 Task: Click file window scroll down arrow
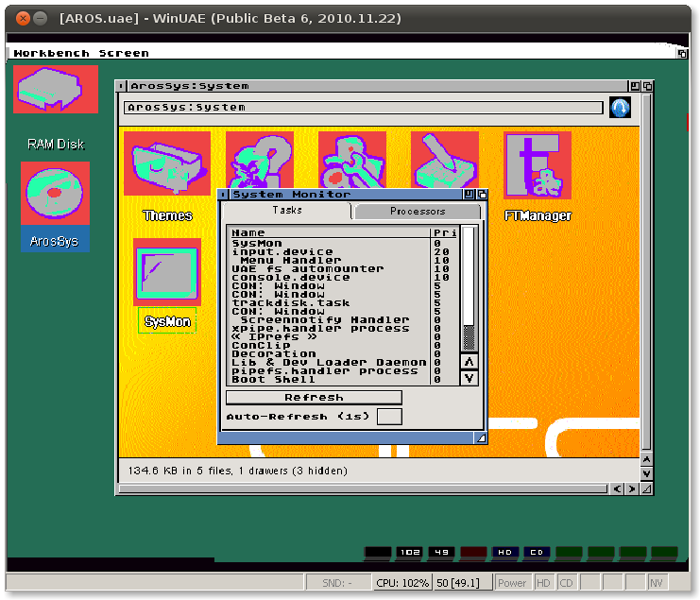646,473
